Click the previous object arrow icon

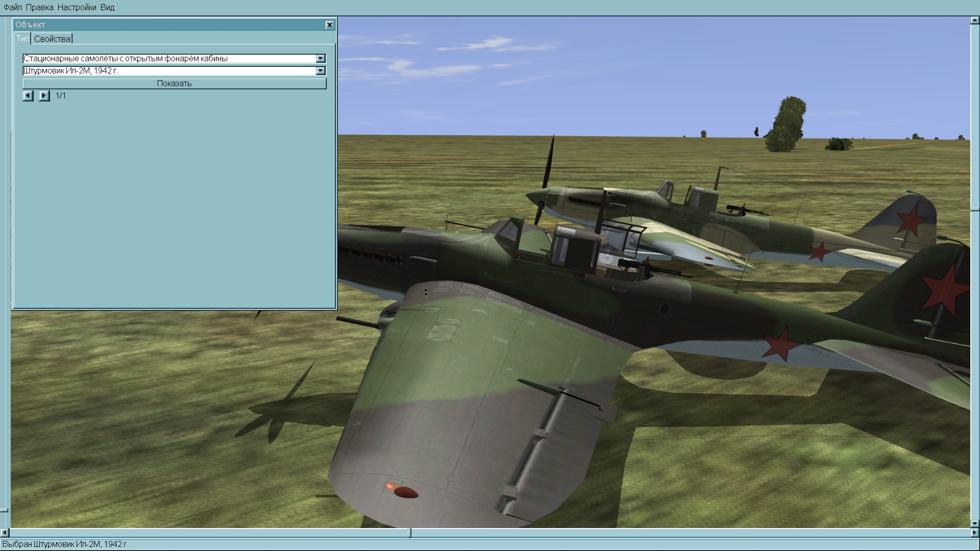(x=28, y=95)
